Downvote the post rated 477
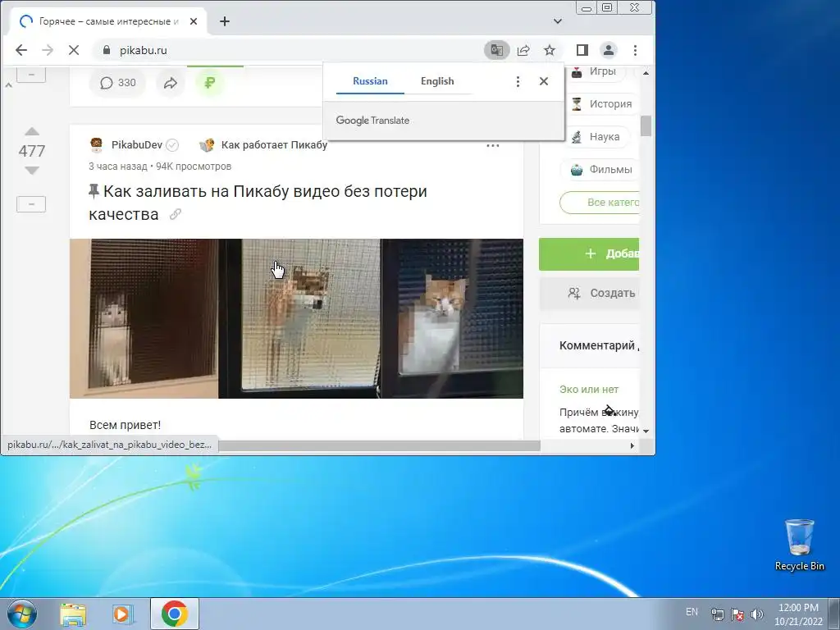This screenshot has width=840, height=630. pyautogui.click(x=32, y=171)
